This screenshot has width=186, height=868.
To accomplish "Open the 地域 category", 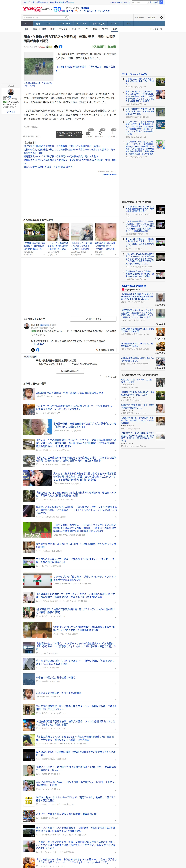I will [114, 29].
